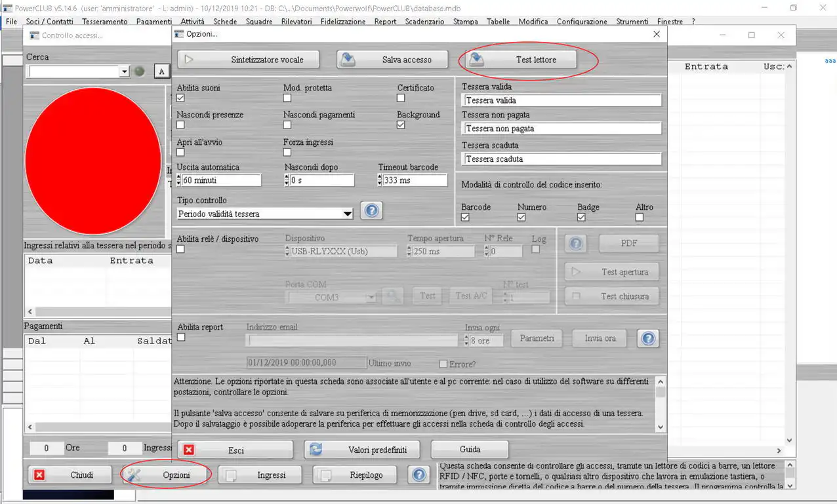
Task: Click the search icon next to COM3 port
Action: tap(392, 296)
